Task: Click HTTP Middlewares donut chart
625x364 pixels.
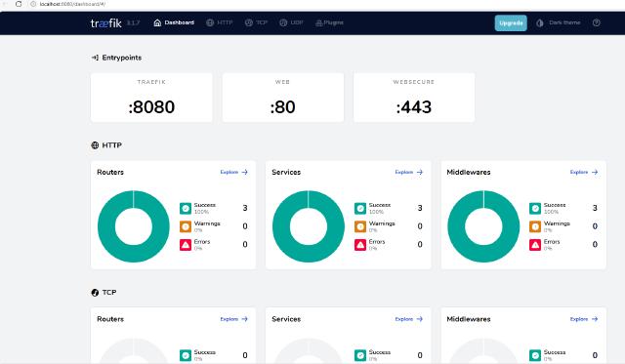Action: (x=483, y=226)
